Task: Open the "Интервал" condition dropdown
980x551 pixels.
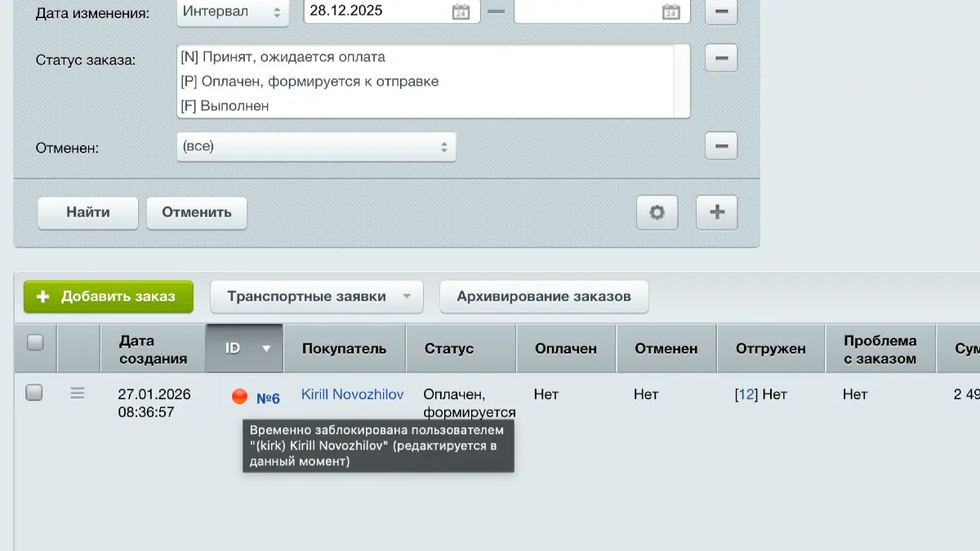Action: 233,11
